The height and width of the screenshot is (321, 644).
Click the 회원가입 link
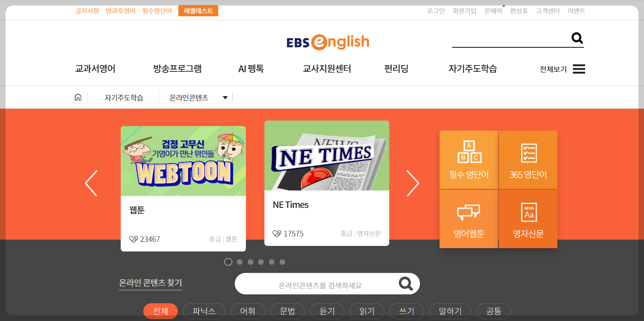pyautogui.click(x=464, y=11)
